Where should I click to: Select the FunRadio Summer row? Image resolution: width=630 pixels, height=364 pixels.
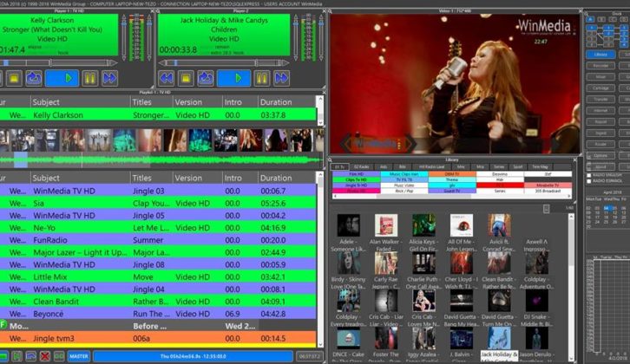[x=158, y=240]
